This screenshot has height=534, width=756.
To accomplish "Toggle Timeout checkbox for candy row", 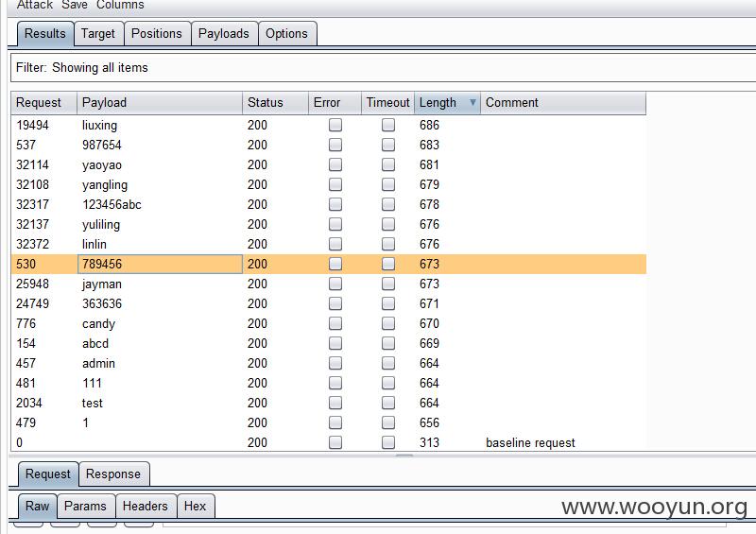I will tap(388, 323).
